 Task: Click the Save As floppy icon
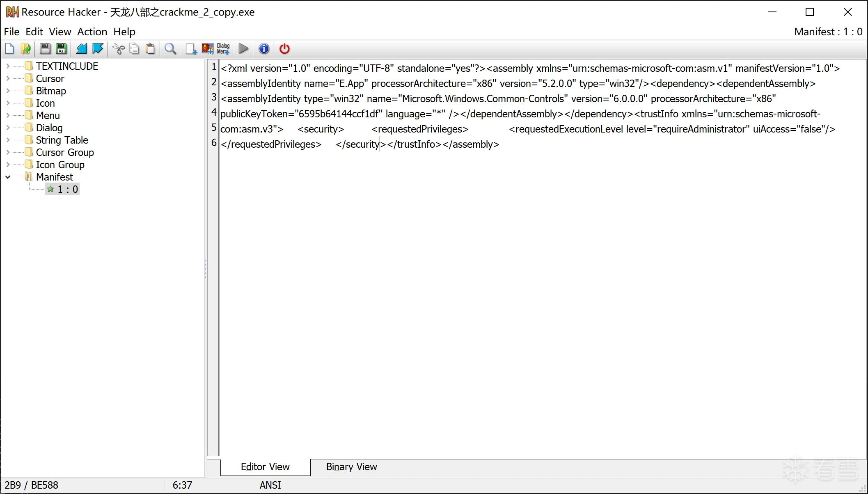coord(61,49)
